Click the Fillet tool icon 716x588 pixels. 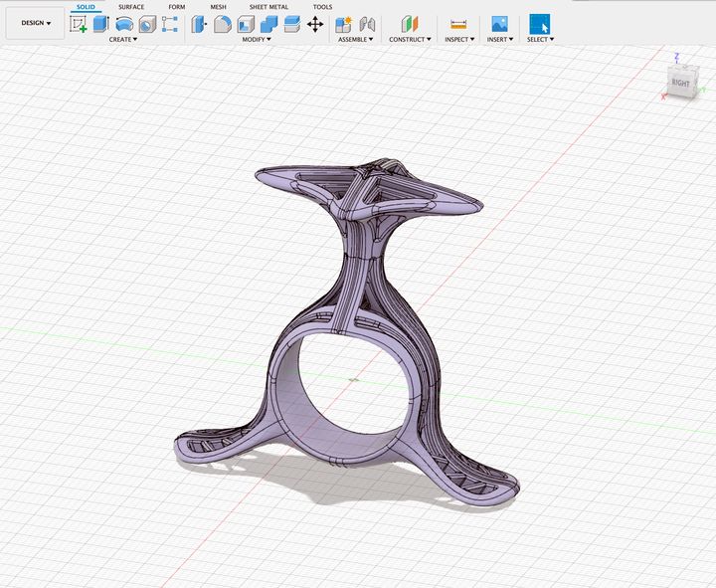point(223,24)
